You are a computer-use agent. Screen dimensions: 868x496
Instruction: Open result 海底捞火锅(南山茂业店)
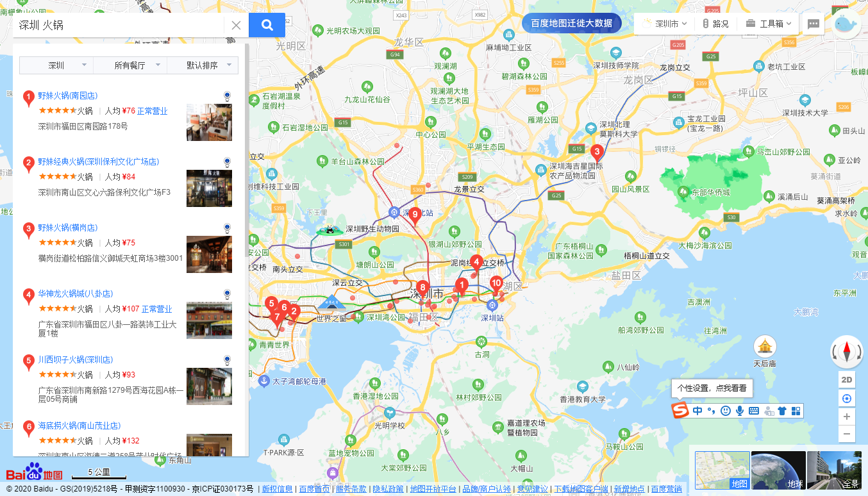pyautogui.click(x=79, y=426)
